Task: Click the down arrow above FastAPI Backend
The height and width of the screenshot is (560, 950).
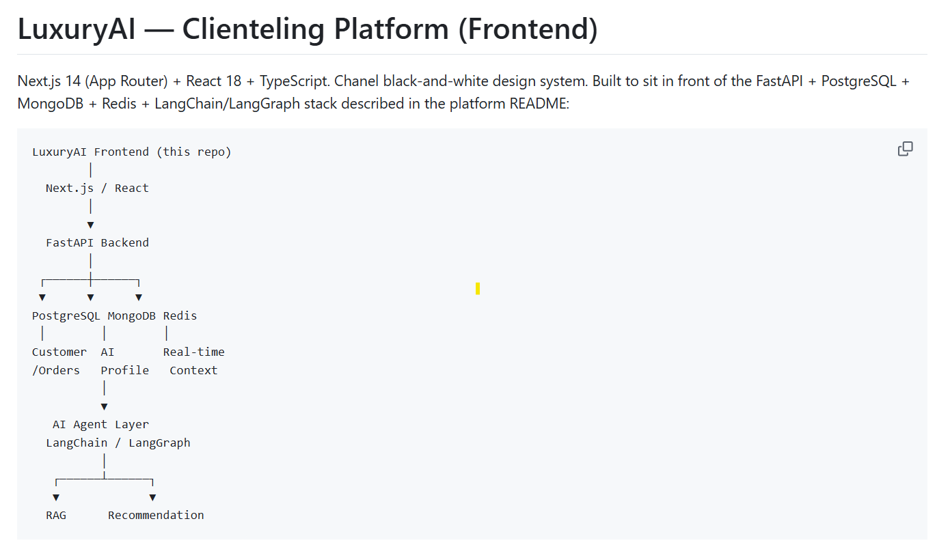Action: (90, 225)
